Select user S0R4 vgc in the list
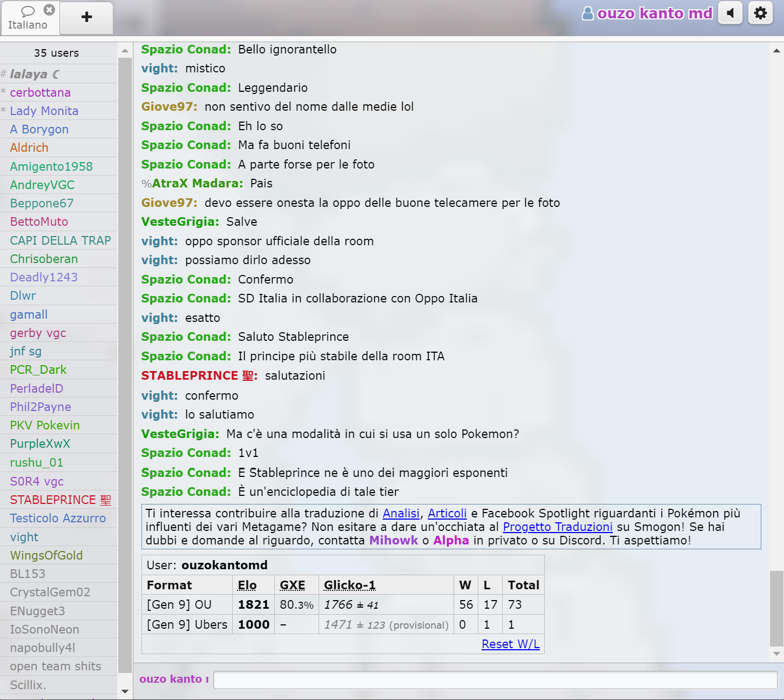This screenshot has width=784, height=700. [58, 481]
